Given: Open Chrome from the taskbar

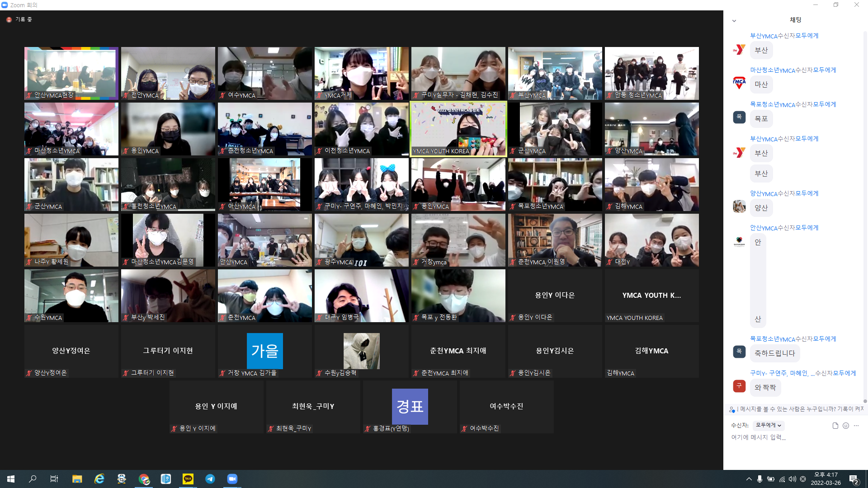Looking at the screenshot, I should click(144, 479).
